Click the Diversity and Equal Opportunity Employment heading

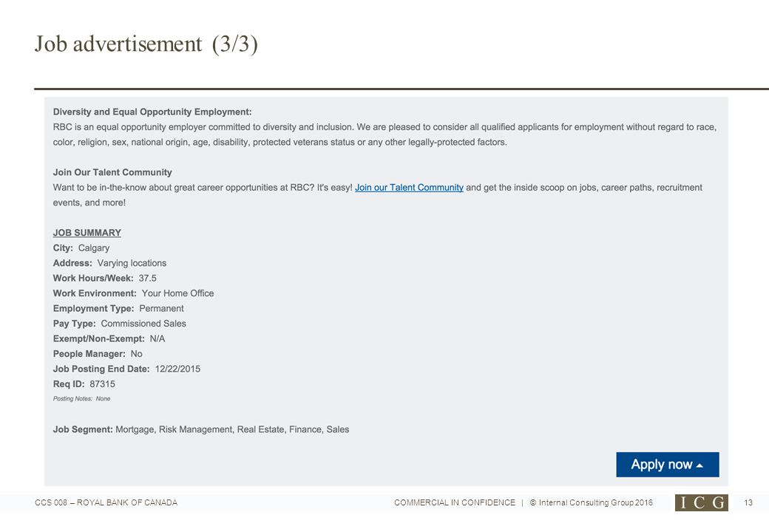click(x=152, y=112)
